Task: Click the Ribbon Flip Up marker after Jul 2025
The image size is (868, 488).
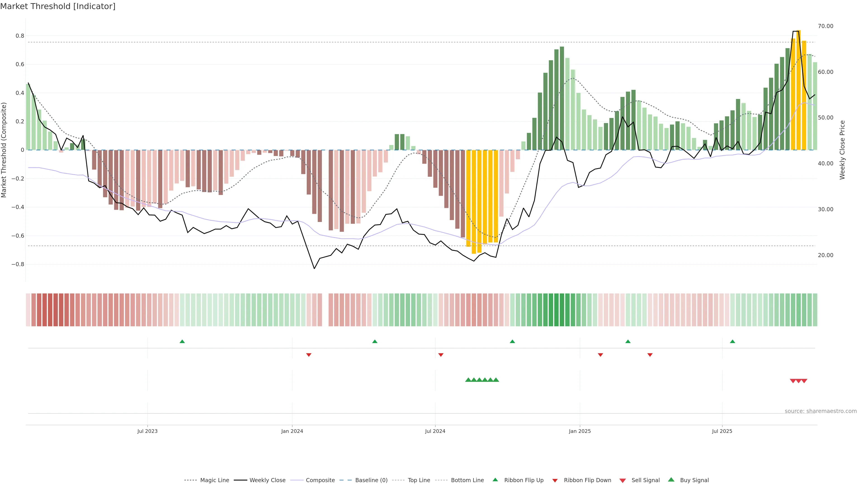Action: 733,342
